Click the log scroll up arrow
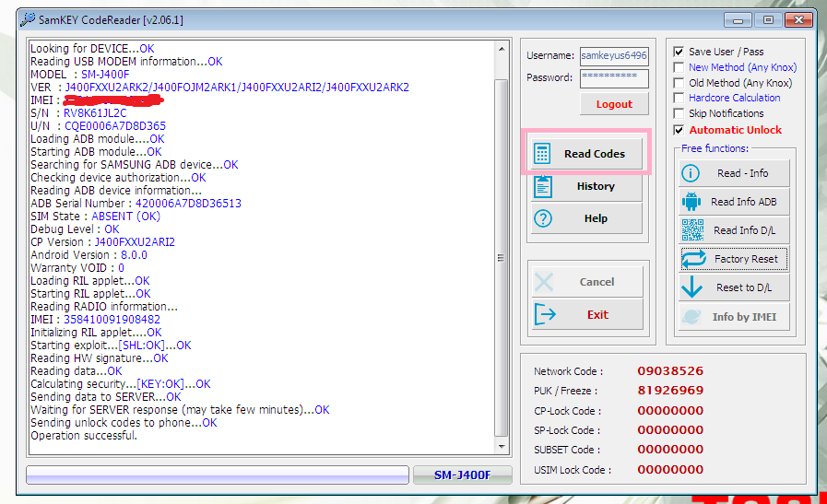The image size is (827, 504). [x=501, y=49]
